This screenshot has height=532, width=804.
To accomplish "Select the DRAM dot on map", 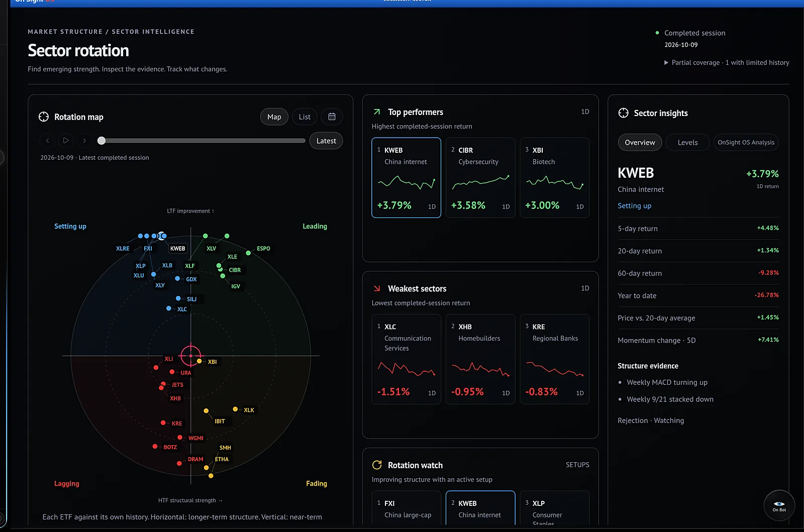I will 179,463.
